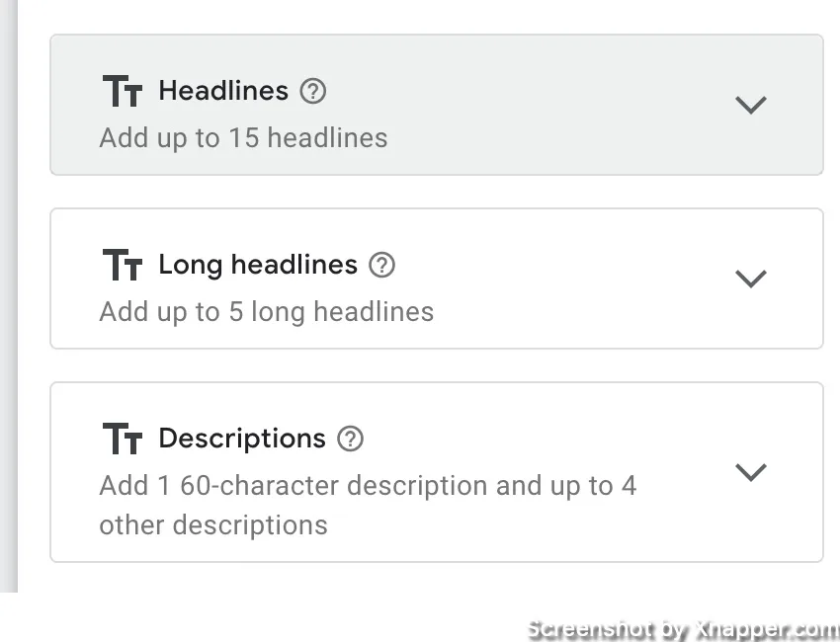Click the Long headlines text-format icon

123,265
